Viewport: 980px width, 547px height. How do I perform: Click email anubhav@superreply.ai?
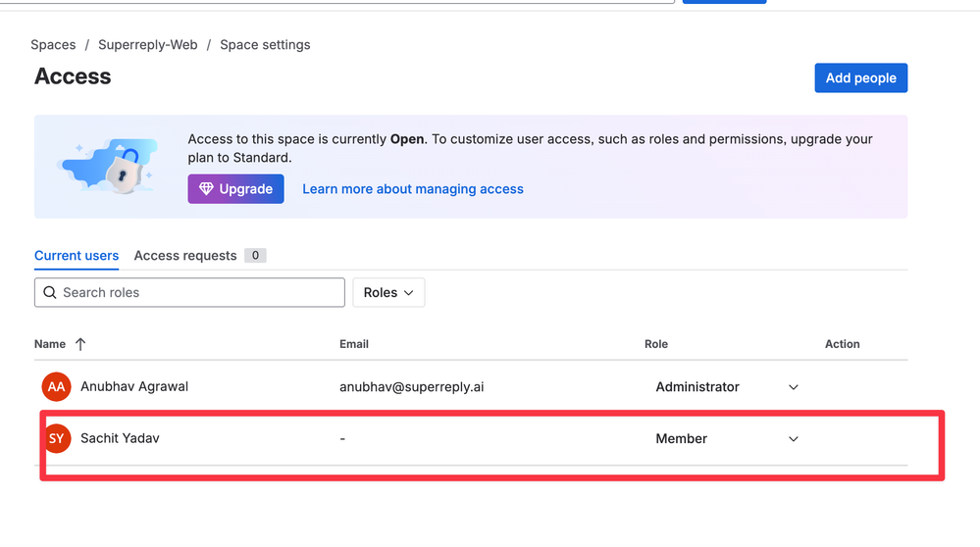pos(411,387)
